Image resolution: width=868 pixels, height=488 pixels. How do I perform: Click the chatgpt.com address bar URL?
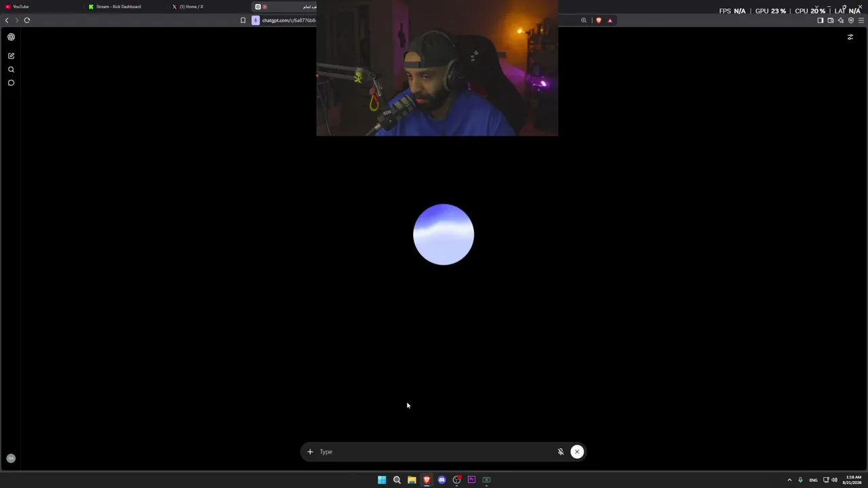pyautogui.click(x=289, y=20)
